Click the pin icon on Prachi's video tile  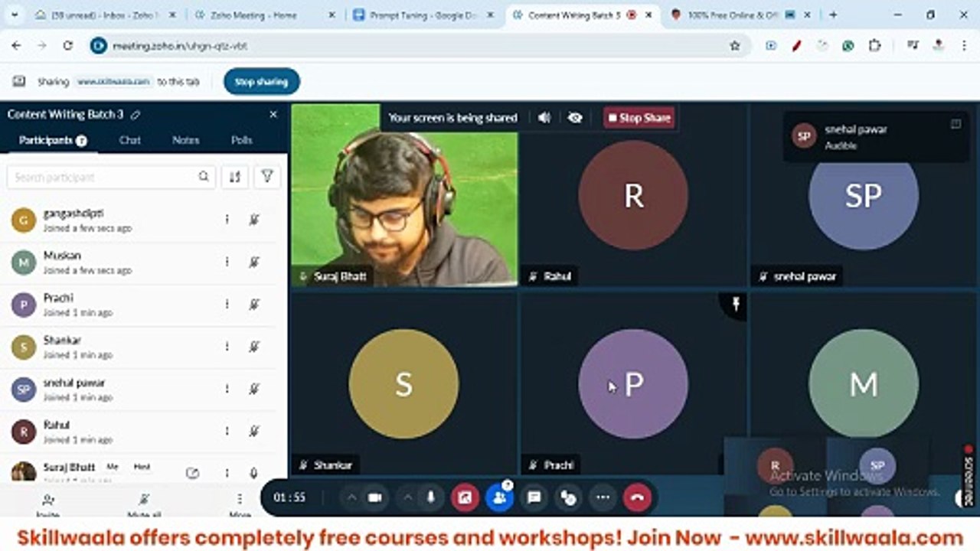click(736, 305)
